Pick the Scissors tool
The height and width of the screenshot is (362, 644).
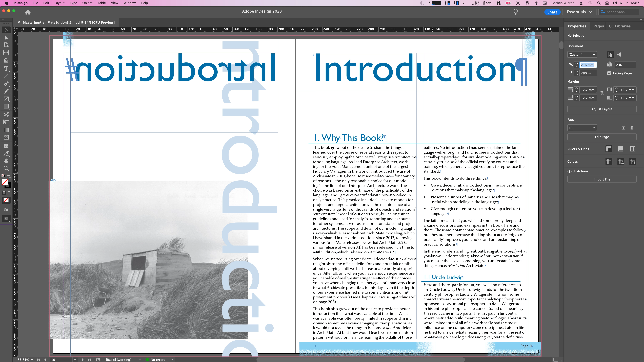[x=6, y=115]
